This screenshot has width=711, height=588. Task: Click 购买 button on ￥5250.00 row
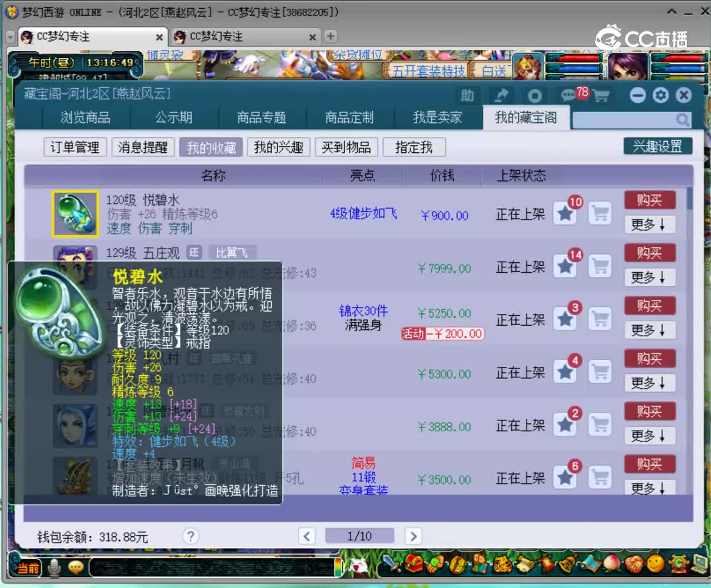649,306
